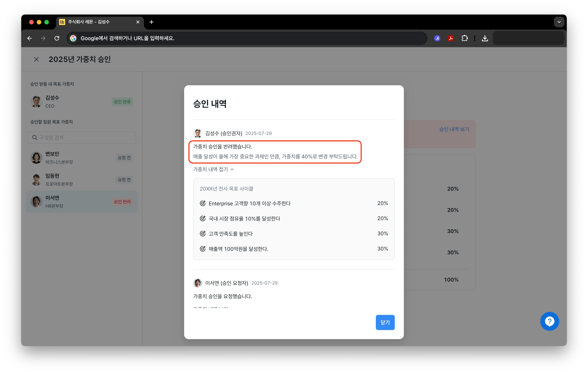
Task: Select 이서연 HR본부장 in the sidebar
Action: [x=82, y=202]
